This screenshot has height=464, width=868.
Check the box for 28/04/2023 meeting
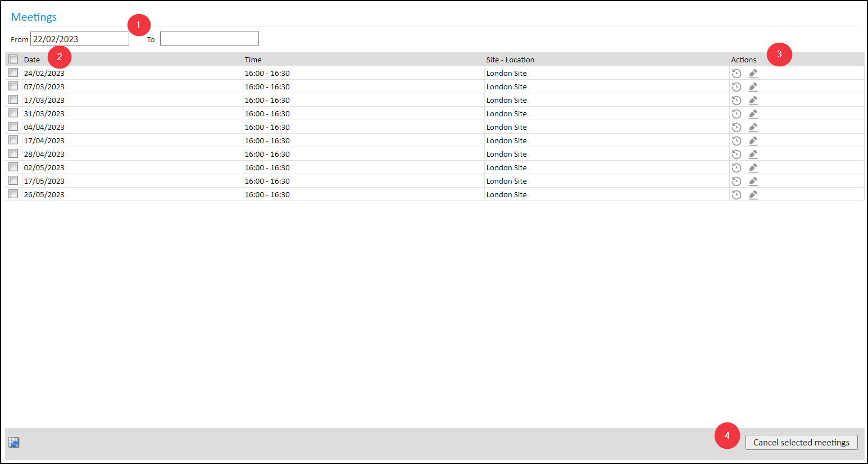tap(13, 154)
